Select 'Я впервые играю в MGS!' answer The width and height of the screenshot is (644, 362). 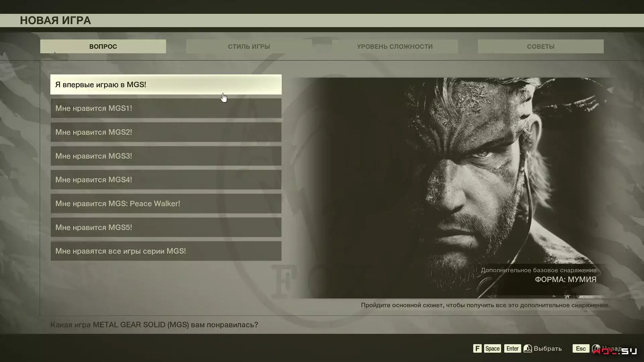(166, 84)
